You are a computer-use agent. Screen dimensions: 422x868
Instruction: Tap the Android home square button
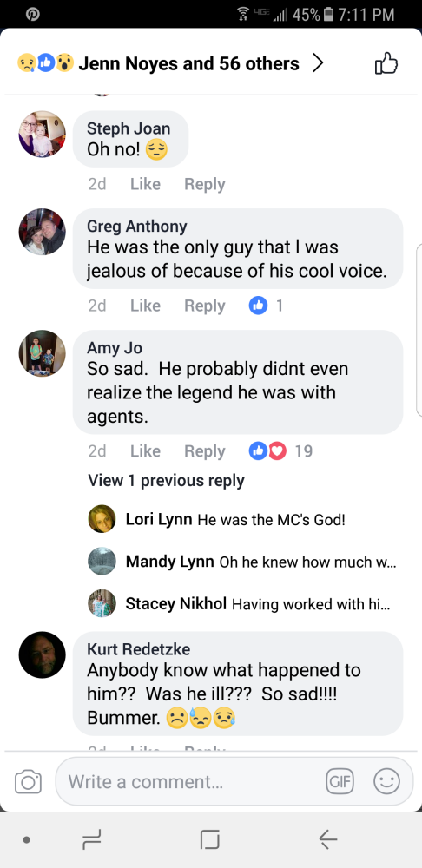pyautogui.click(x=210, y=839)
